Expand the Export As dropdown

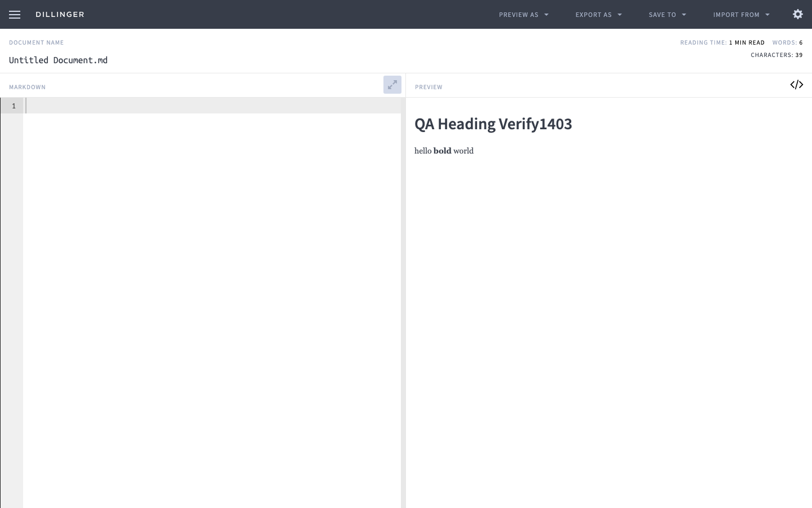point(598,15)
